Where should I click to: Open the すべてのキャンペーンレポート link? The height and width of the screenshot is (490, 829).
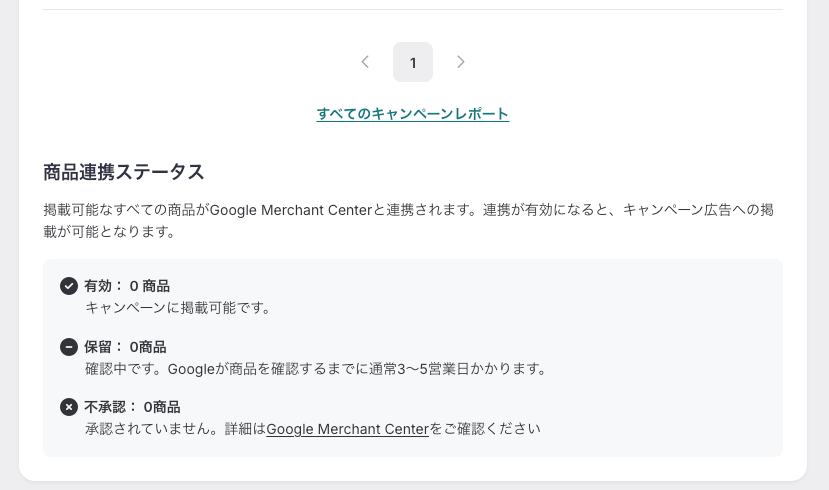point(413,114)
